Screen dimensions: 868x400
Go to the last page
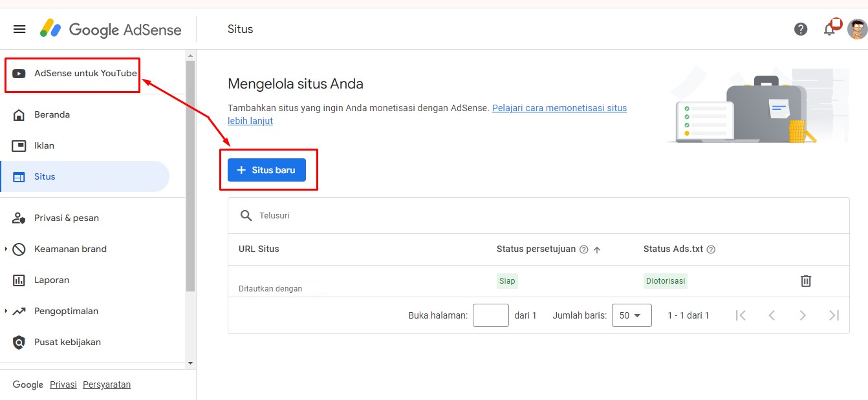834,315
